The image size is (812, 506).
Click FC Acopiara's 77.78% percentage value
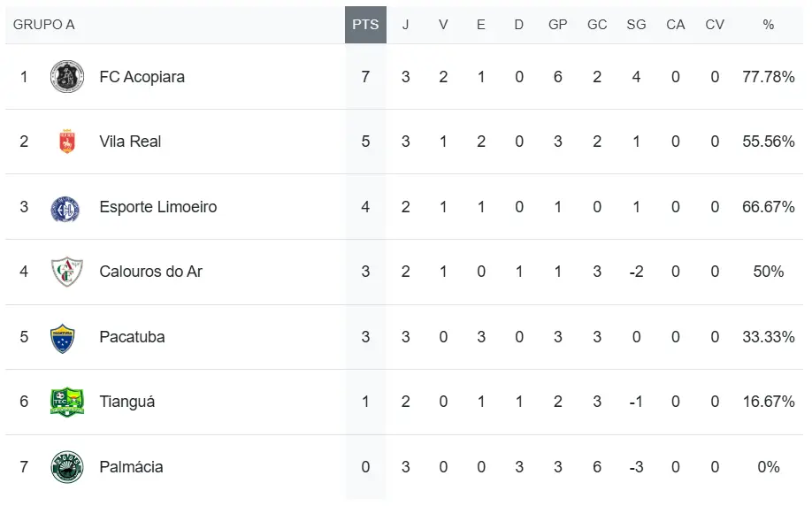pos(769,77)
